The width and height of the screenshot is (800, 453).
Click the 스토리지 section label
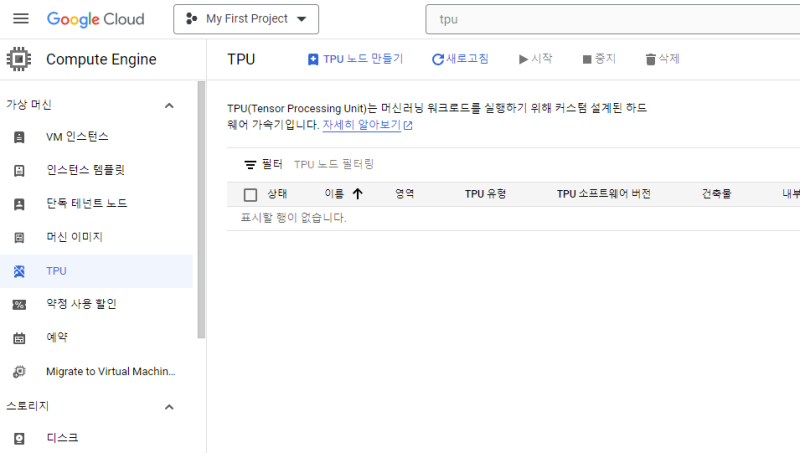click(x=28, y=406)
